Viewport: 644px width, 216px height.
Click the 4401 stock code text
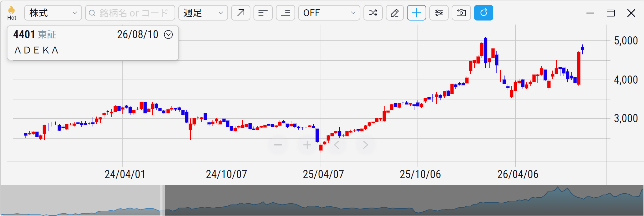pos(24,34)
